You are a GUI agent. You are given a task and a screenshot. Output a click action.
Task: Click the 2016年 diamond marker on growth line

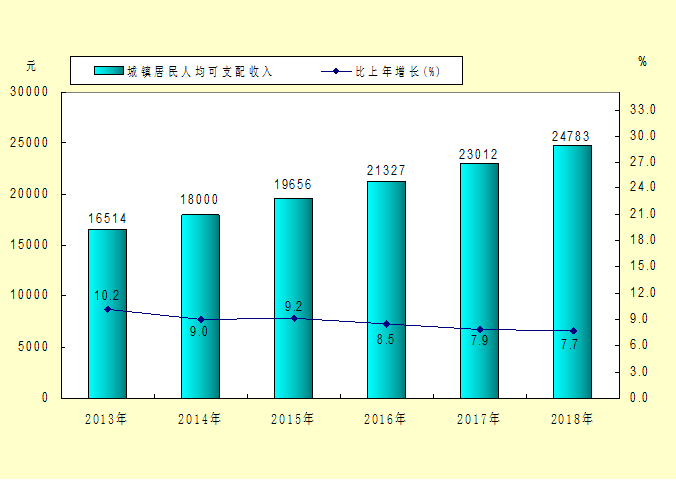coord(387,324)
